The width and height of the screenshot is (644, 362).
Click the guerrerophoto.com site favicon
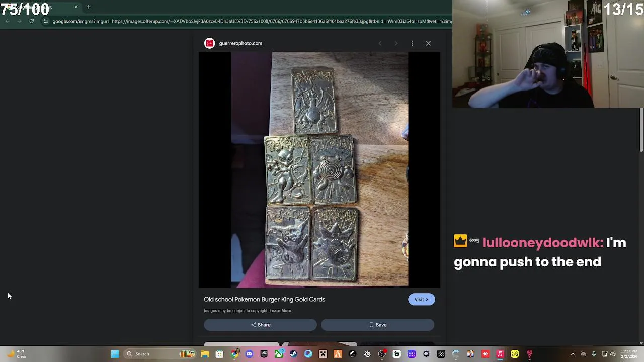pos(209,43)
